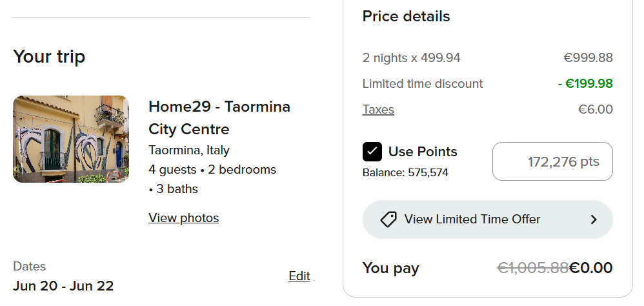Click the 2 nights x 499.94 line
The width and height of the screenshot is (644, 306).
point(412,58)
